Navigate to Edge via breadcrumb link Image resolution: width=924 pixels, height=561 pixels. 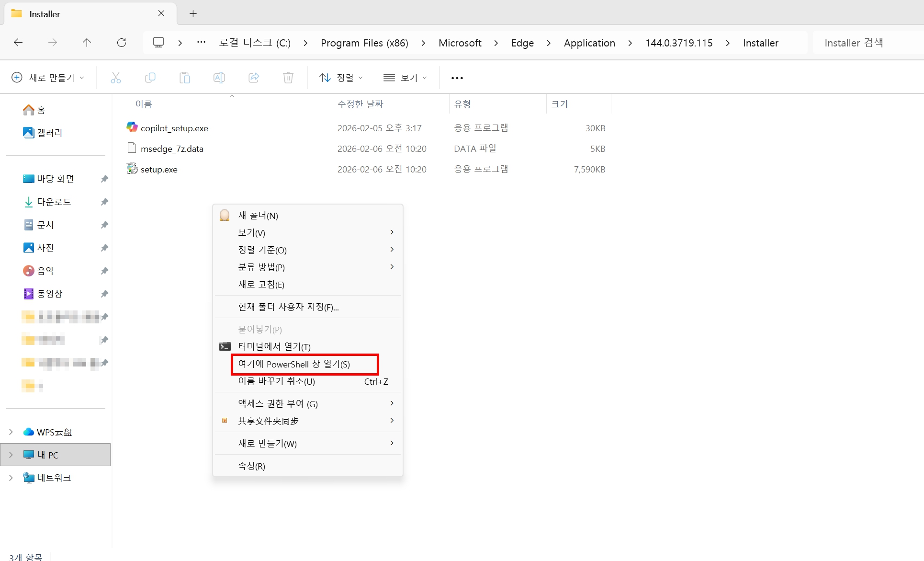coord(522,43)
